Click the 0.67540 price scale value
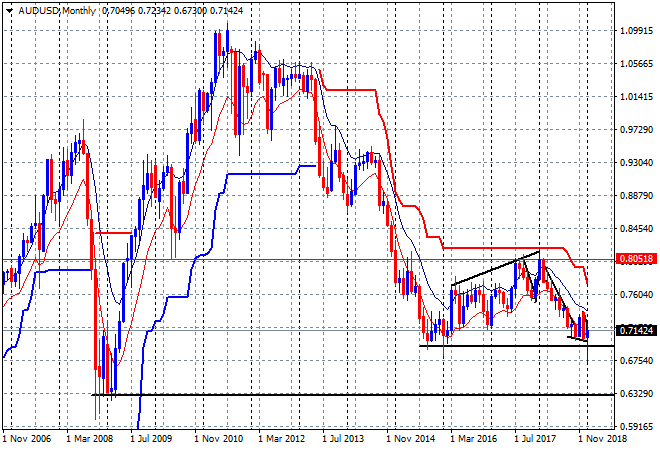This screenshot has width=660, height=450. (x=637, y=361)
